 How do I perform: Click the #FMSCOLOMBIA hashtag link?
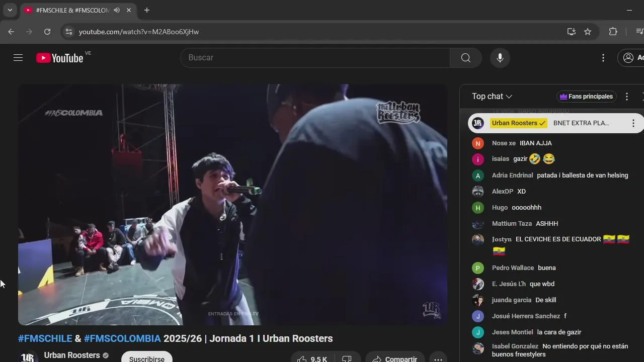pyautogui.click(x=122, y=338)
